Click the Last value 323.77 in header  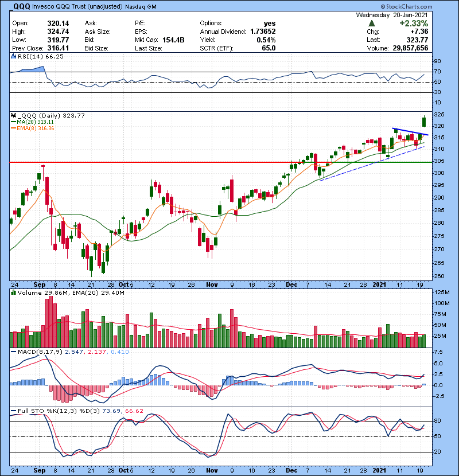(417, 40)
